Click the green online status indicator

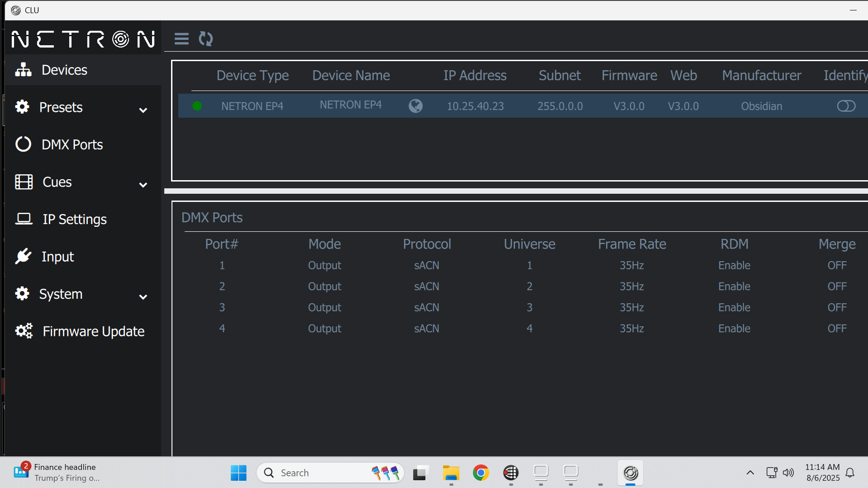pos(197,106)
